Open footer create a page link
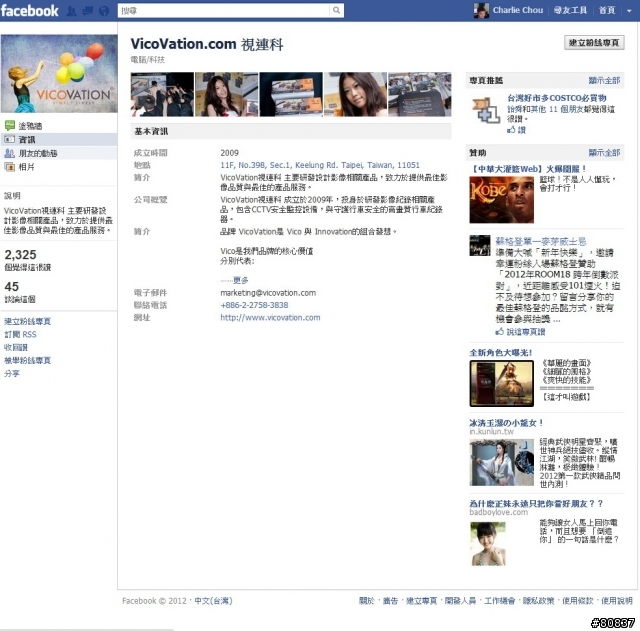The width and height of the screenshot is (640, 631). coord(422,601)
